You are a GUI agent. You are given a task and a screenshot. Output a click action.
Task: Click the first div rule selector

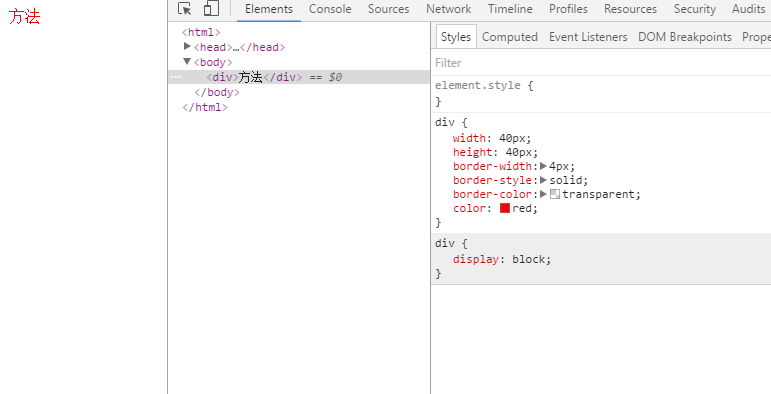445,122
